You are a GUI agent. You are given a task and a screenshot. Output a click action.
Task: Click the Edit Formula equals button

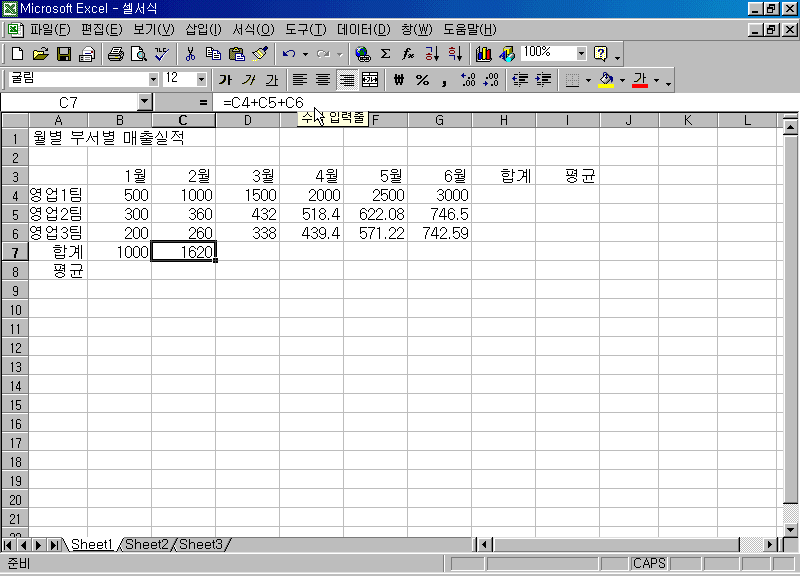click(x=203, y=103)
